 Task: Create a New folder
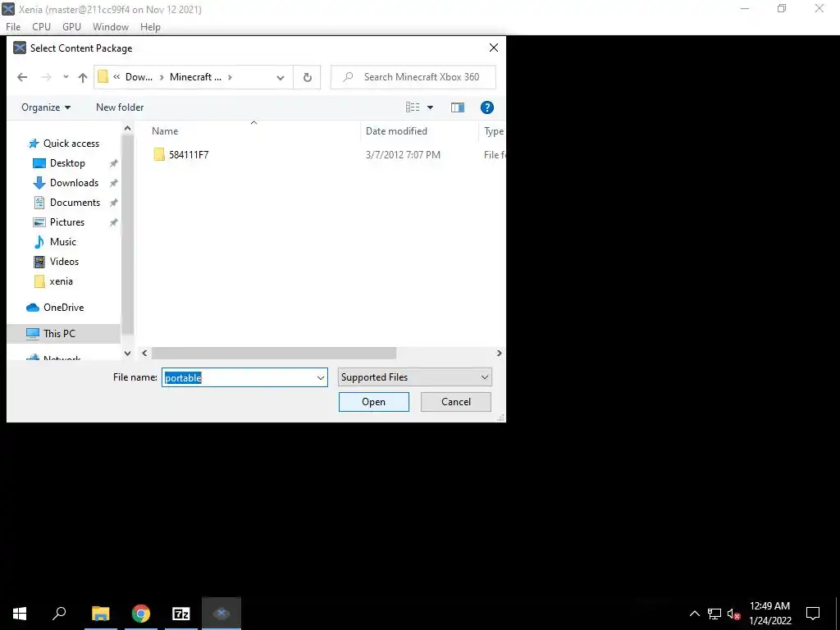click(x=120, y=107)
